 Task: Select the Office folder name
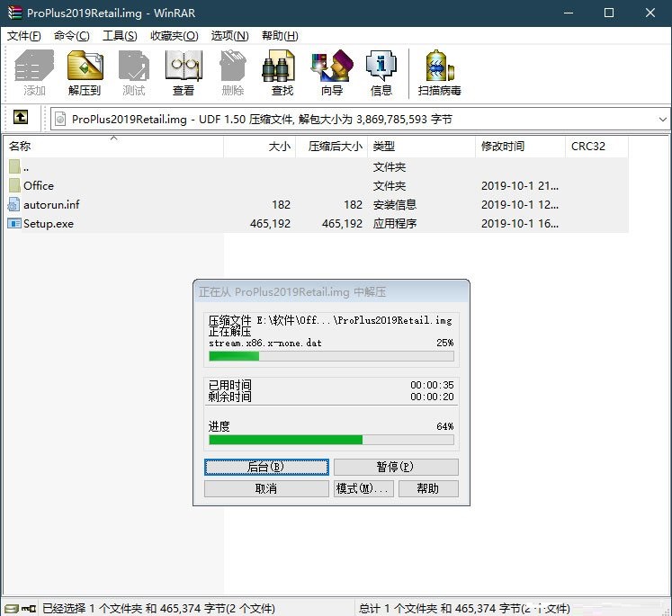(39, 185)
